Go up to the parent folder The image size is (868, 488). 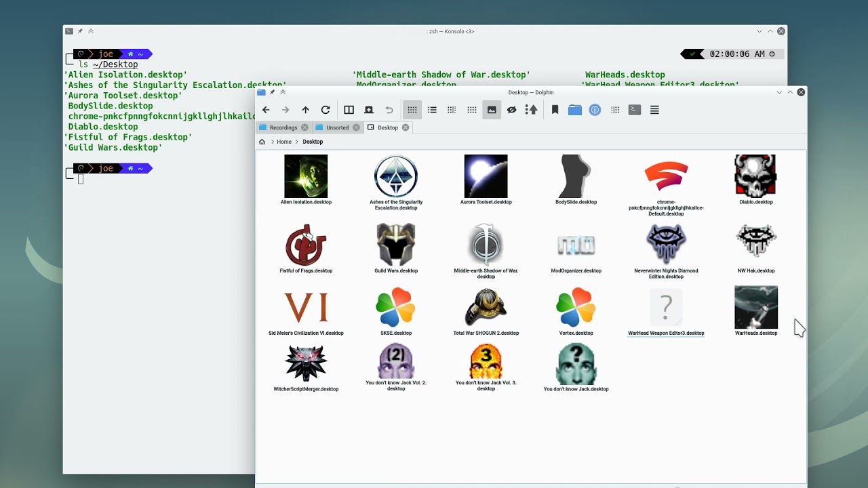[306, 110]
